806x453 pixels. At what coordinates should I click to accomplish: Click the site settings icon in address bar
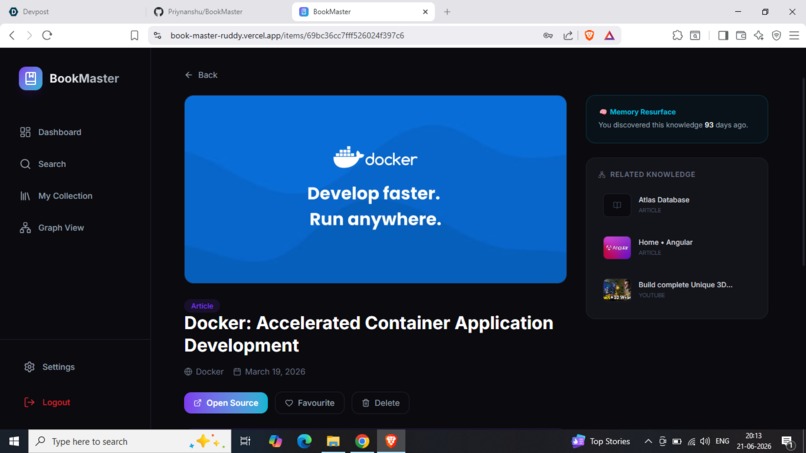(157, 35)
